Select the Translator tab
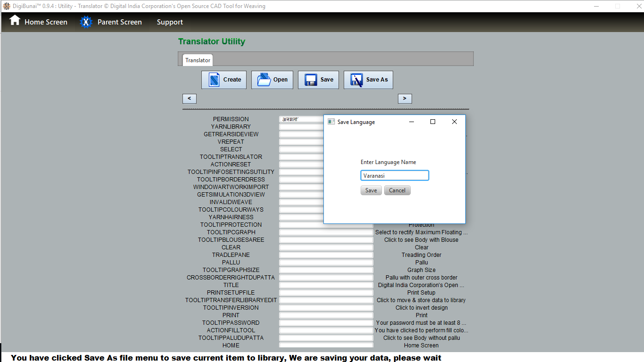Image resolution: width=644 pixels, height=362 pixels. pyautogui.click(x=198, y=60)
